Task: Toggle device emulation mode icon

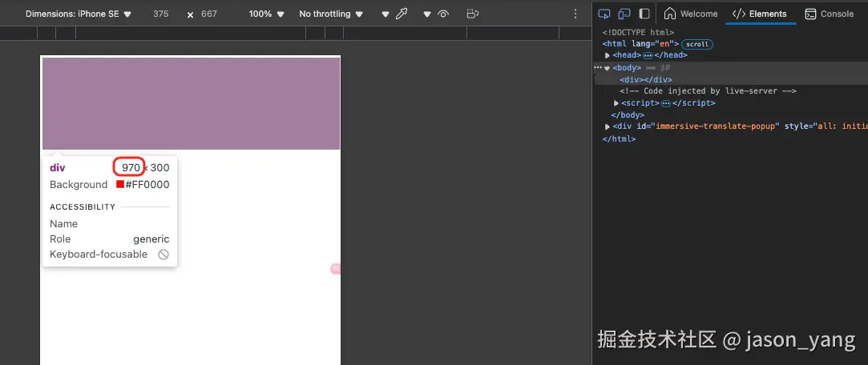Action: pyautogui.click(x=624, y=14)
